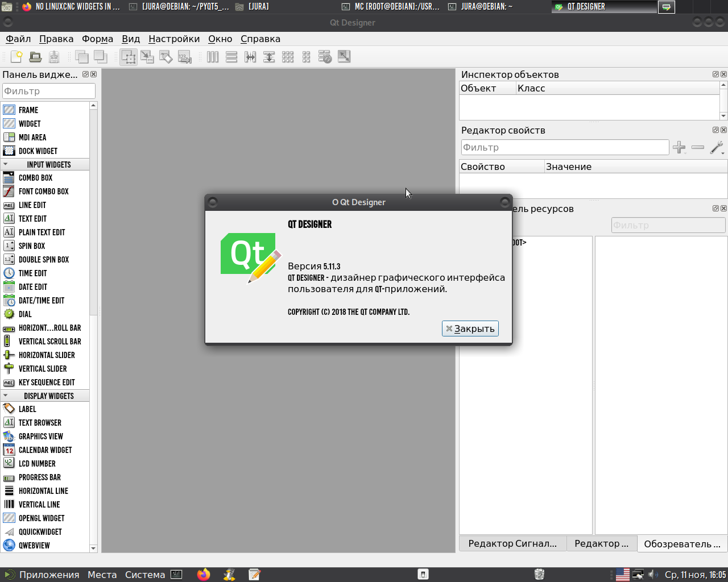Click the object inspector scroll-down arrow
The image size is (728, 582).
click(x=723, y=116)
